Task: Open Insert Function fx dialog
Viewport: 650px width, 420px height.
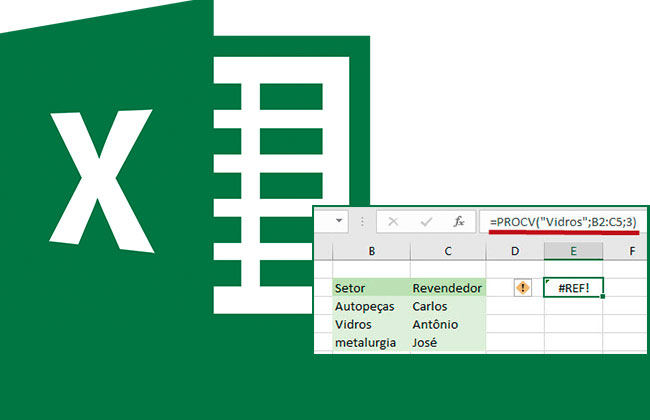Action: tap(458, 222)
